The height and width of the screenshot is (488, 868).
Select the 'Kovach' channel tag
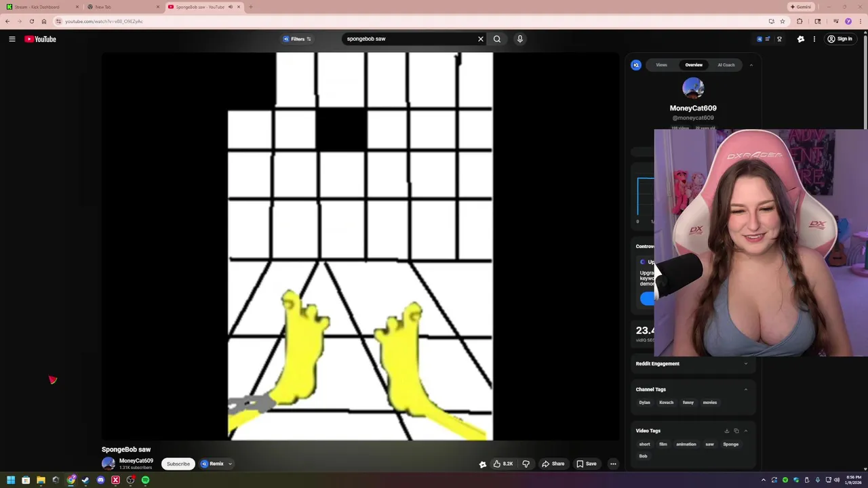[667, 403]
